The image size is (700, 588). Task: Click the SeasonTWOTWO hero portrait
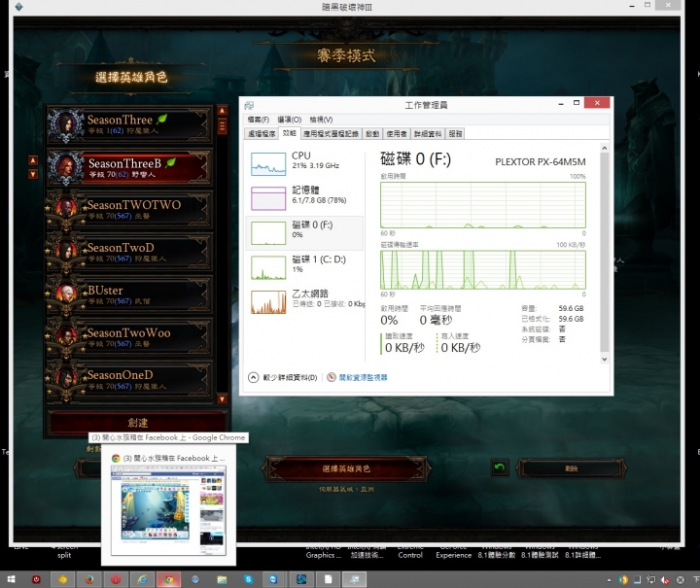point(66,209)
